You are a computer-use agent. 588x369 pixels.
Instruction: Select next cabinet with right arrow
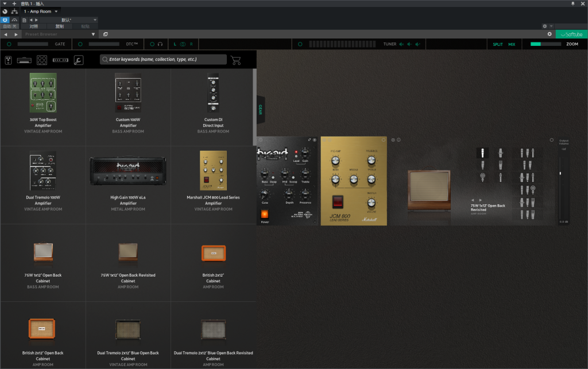[481, 200]
